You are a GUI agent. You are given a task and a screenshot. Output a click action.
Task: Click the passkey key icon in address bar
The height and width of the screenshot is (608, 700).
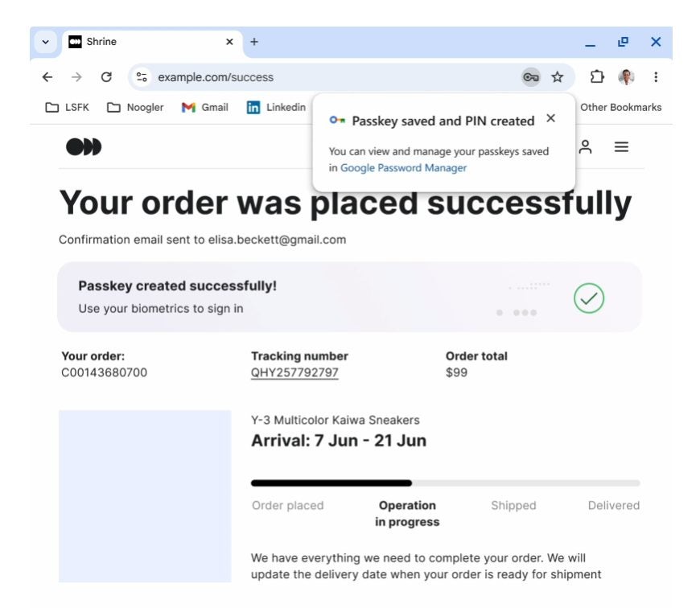pyautogui.click(x=531, y=77)
